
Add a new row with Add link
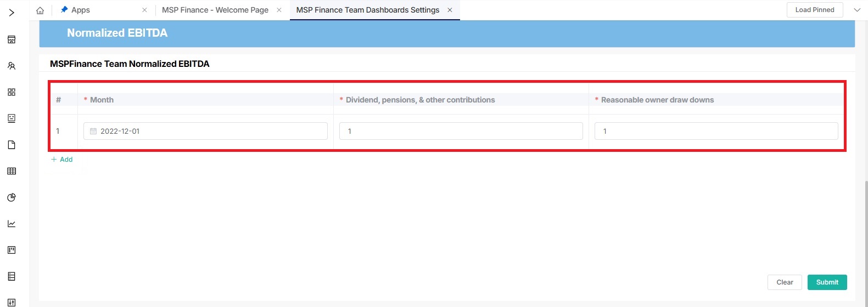(x=62, y=160)
